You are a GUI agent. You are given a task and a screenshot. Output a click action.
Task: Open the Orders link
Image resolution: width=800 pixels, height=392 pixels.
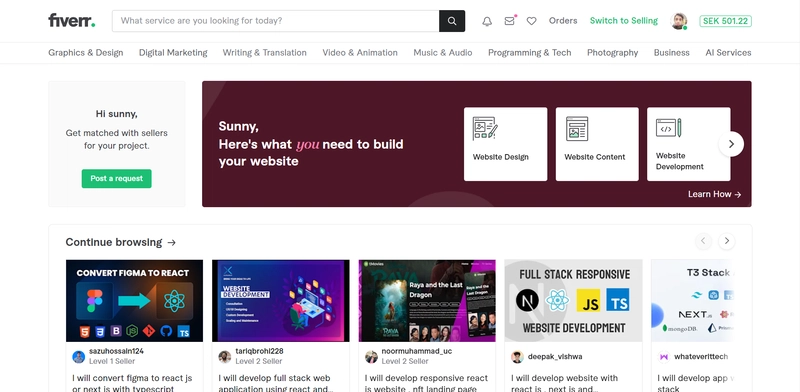pos(563,21)
